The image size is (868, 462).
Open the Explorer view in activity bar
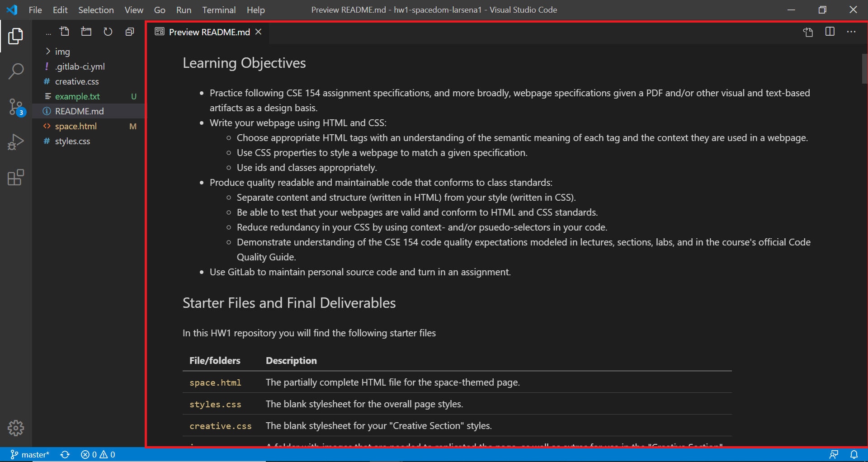16,36
